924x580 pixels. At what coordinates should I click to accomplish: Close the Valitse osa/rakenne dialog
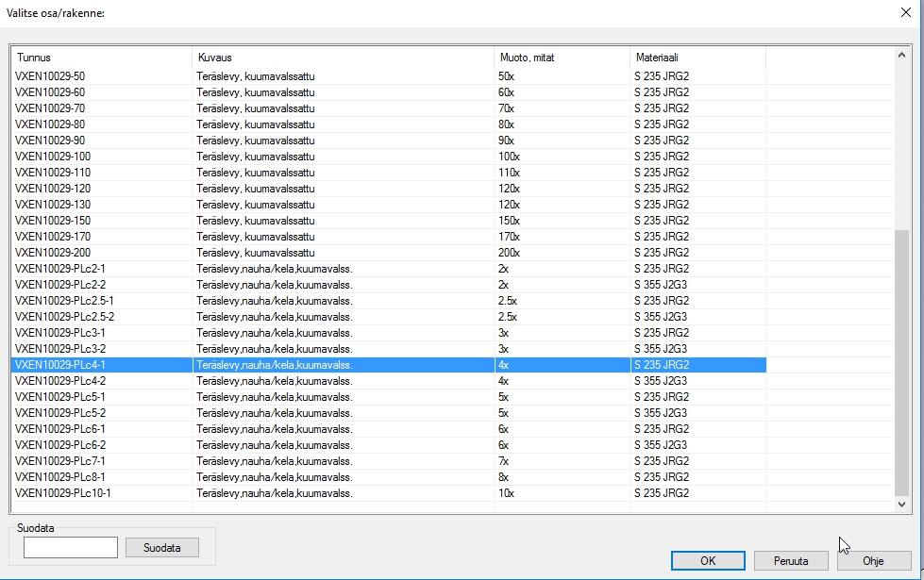tap(905, 12)
